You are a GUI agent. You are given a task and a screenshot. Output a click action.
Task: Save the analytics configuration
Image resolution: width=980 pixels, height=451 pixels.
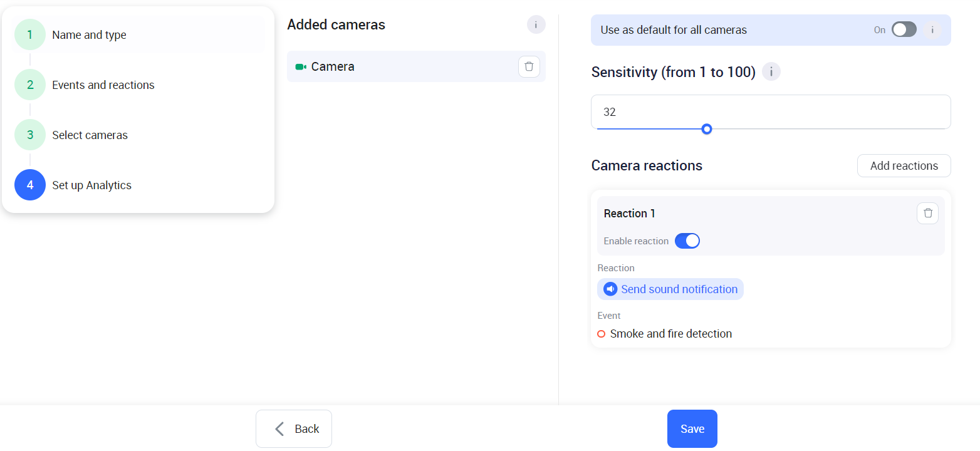click(x=692, y=429)
